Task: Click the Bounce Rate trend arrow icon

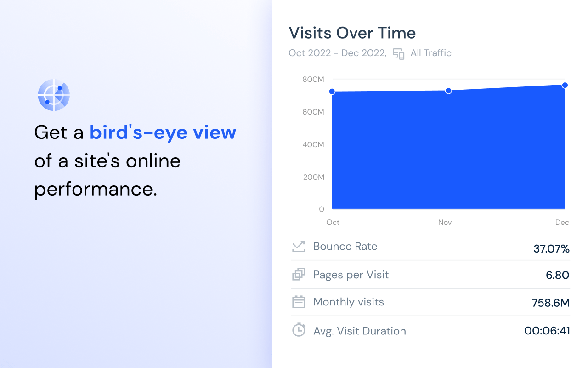Action: point(299,246)
